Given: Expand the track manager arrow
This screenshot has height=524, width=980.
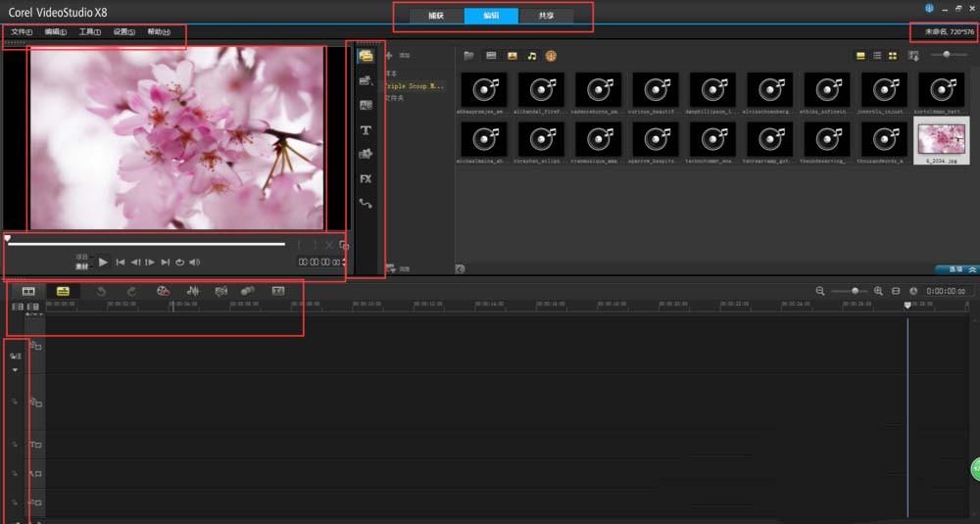Looking at the screenshot, I should [x=15, y=370].
